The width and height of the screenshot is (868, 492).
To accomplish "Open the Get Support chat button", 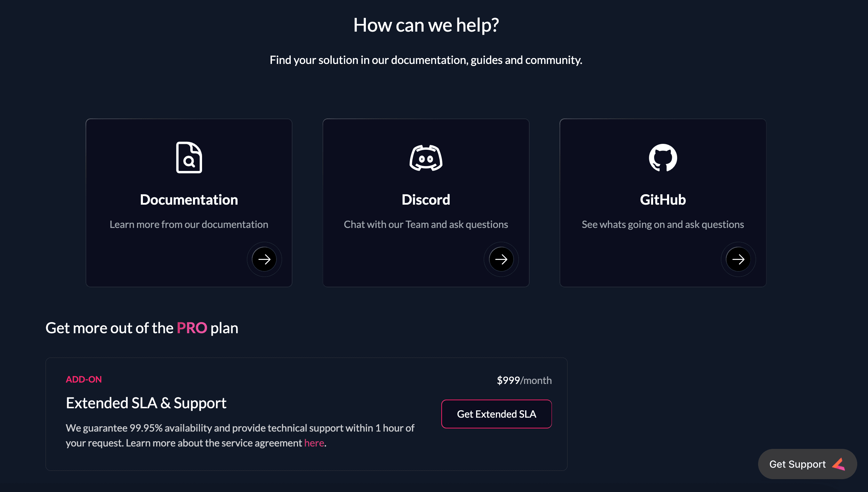I will point(797,464).
